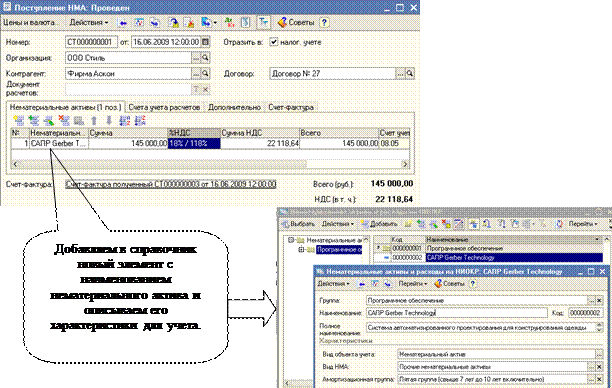Screen dimensions: 612x388
Task: Delete row icon with red cross in table toolbar
Action: (x=64, y=121)
